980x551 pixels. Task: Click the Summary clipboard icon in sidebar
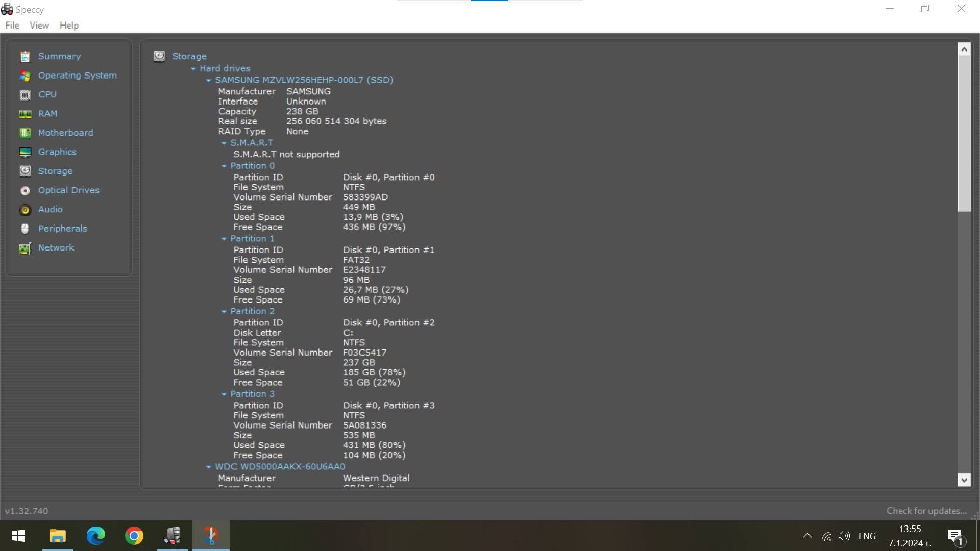[25, 56]
